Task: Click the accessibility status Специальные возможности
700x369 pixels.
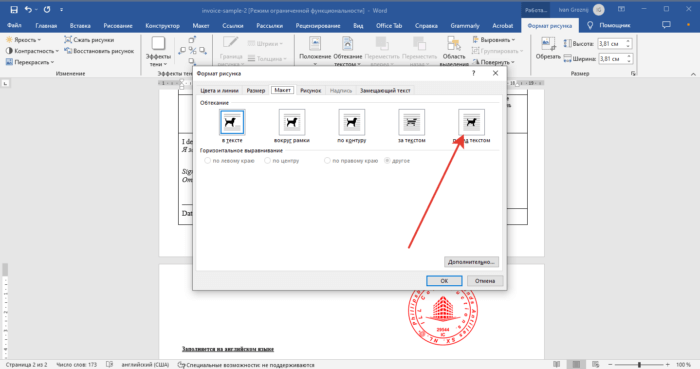Action: pyautogui.click(x=246, y=365)
